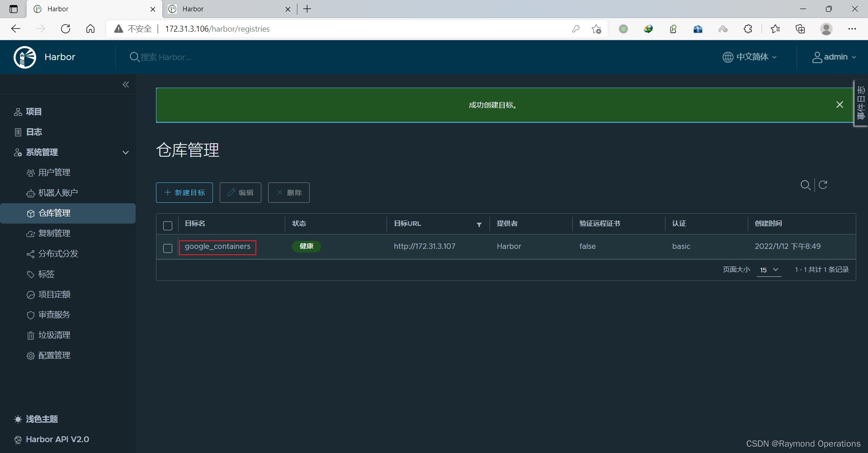868x453 pixels.
Task: Close the second Harbor tab
Action: click(288, 9)
